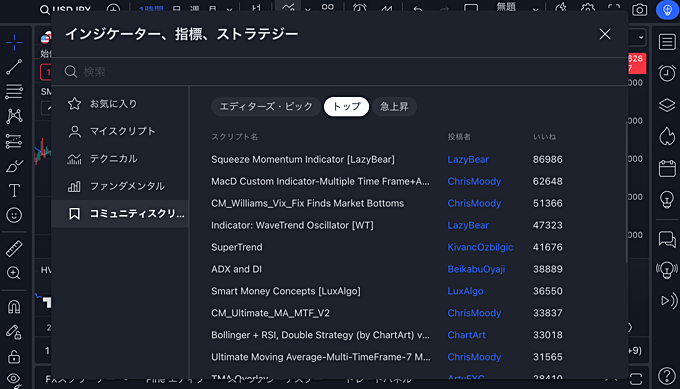Add Indicator: WaveTrend Oscillator [WT] script
This screenshot has height=389, width=680.
[x=292, y=225]
